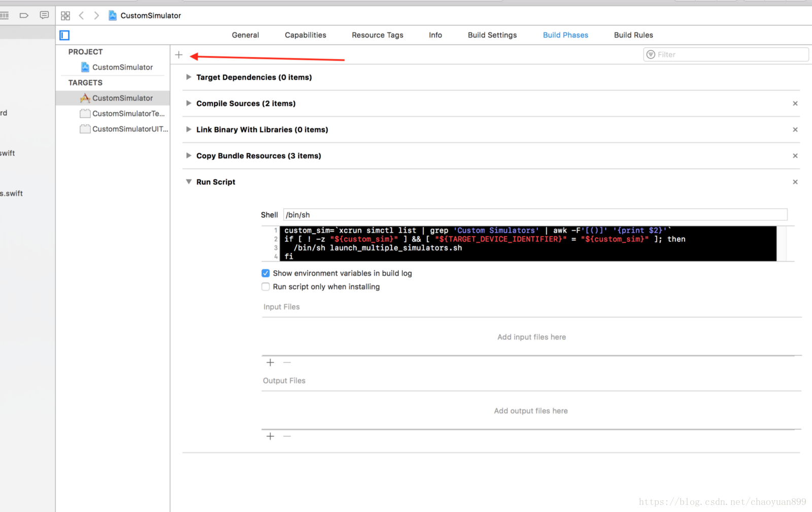Open the report navigator speech bubble icon
Screen dimensions: 812x512
click(x=45, y=15)
